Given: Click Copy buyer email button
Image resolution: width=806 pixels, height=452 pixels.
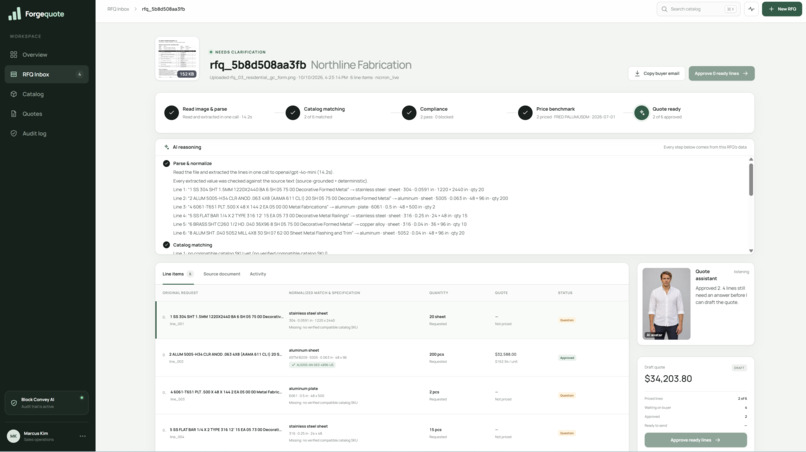Looking at the screenshot, I should tap(656, 74).
